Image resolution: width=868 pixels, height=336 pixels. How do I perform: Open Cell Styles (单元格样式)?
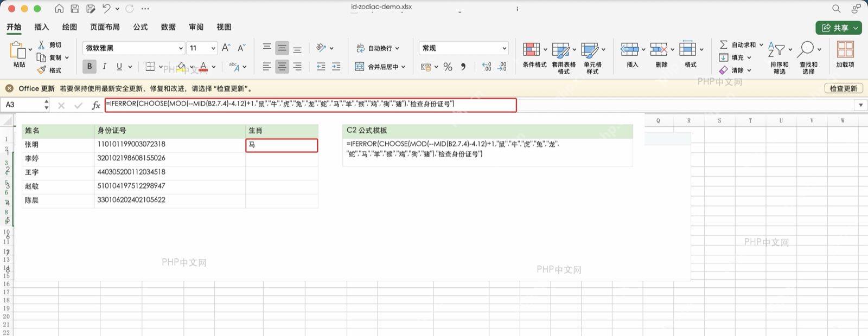point(592,58)
